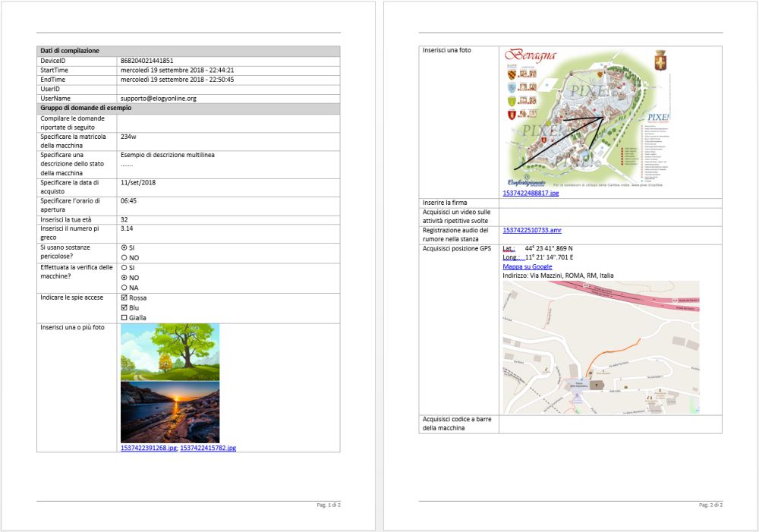Click the address Via Mazzini, ROMA, RM, Italia
759x532 pixels.
click(x=572, y=276)
